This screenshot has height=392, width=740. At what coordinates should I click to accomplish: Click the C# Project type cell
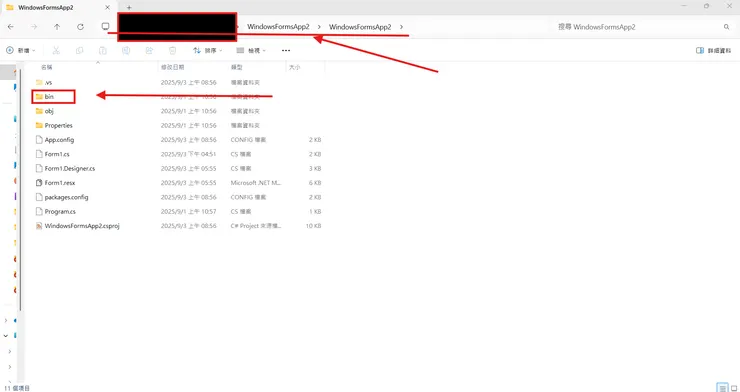point(256,226)
